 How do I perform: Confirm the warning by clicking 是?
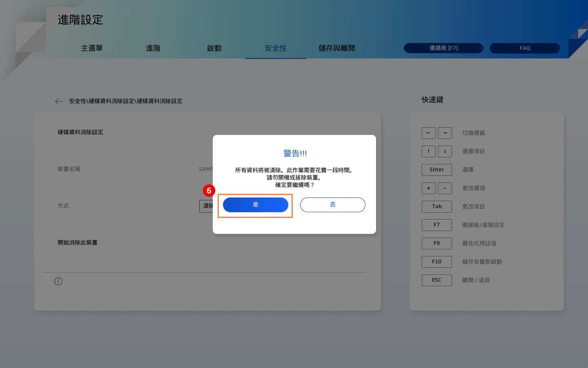tap(255, 205)
